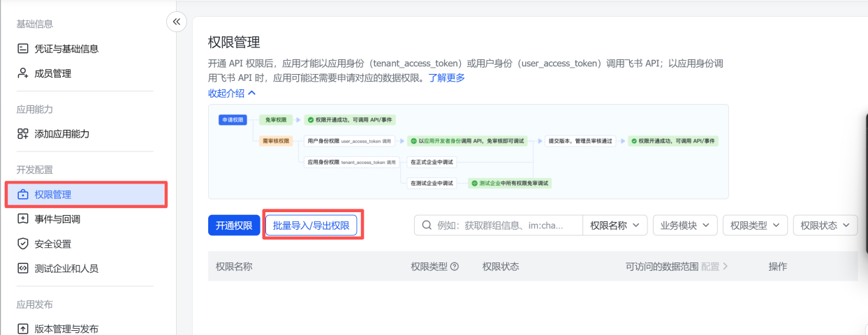Click the version management upload icon

pos(23,329)
